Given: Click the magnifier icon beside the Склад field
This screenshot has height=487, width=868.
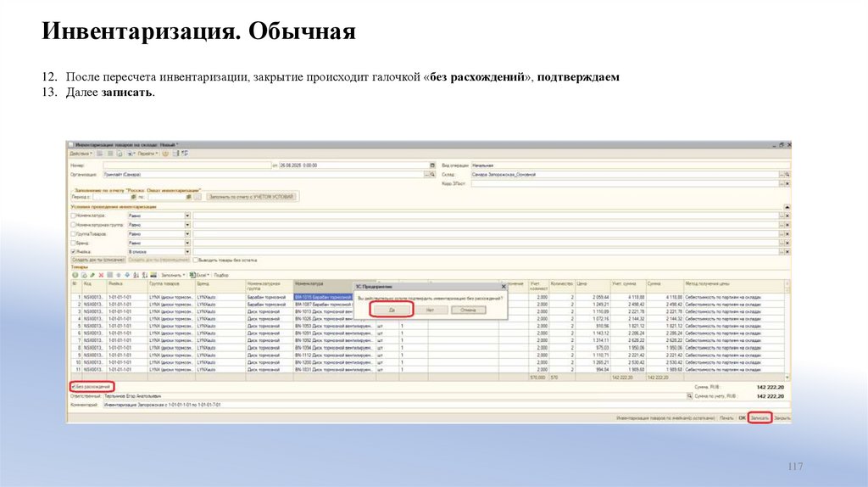Looking at the screenshot, I should pyautogui.click(x=787, y=175).
